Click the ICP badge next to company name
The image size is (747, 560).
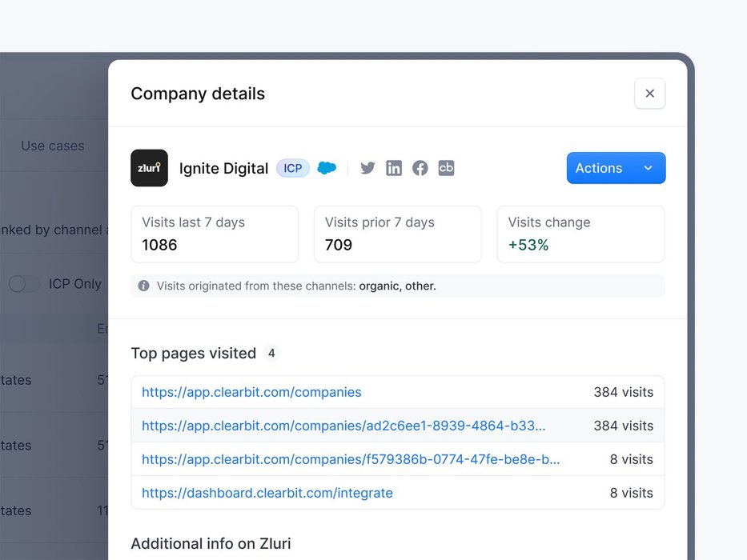293,168
